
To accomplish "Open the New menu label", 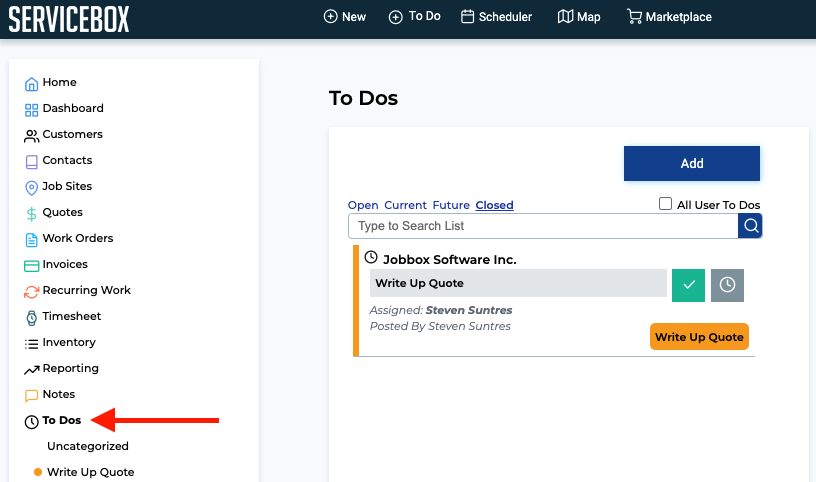I will click(x=354, y=17).
